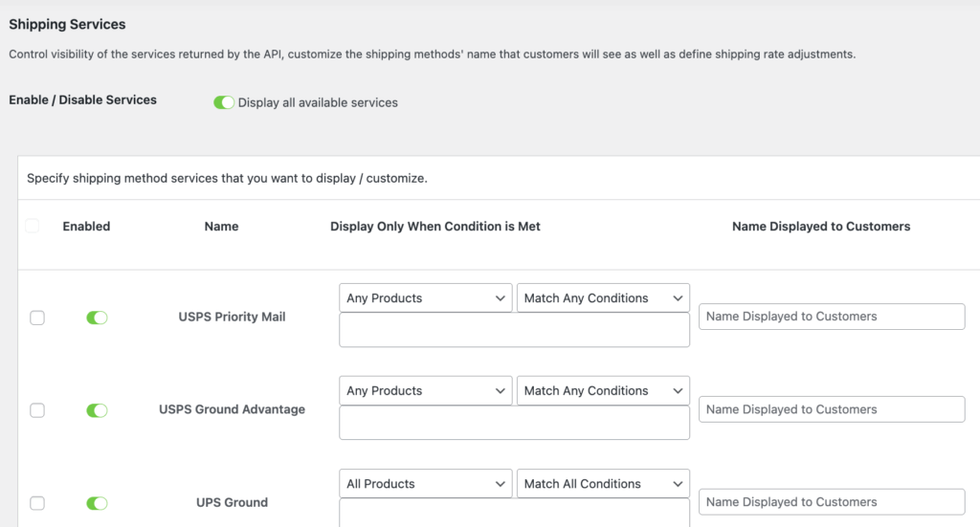
Task: Tick the checkbox for USPS Priority Mail row
Action: [37, 318]
